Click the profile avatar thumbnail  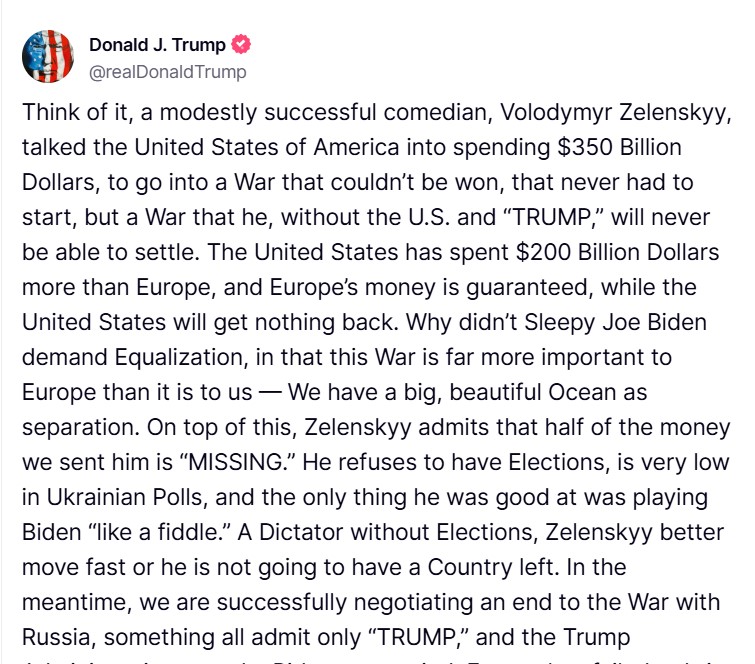click(x=48, y=56)
